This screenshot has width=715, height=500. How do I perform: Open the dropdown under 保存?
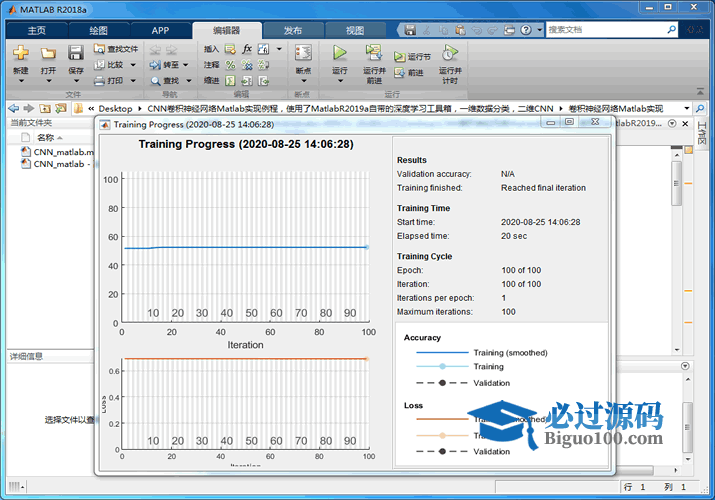[x=76, y=81]
